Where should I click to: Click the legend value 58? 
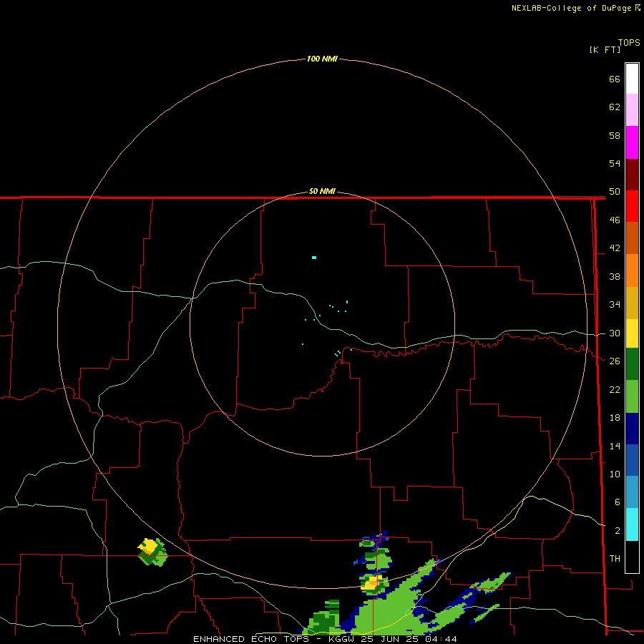(615, 135)
